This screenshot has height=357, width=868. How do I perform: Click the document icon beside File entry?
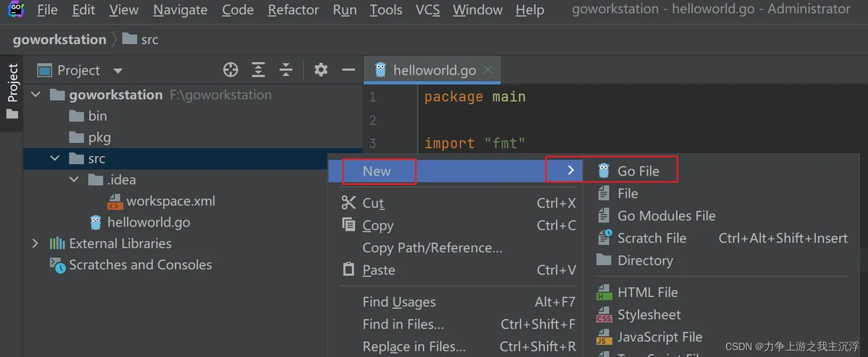coord(604,194)
